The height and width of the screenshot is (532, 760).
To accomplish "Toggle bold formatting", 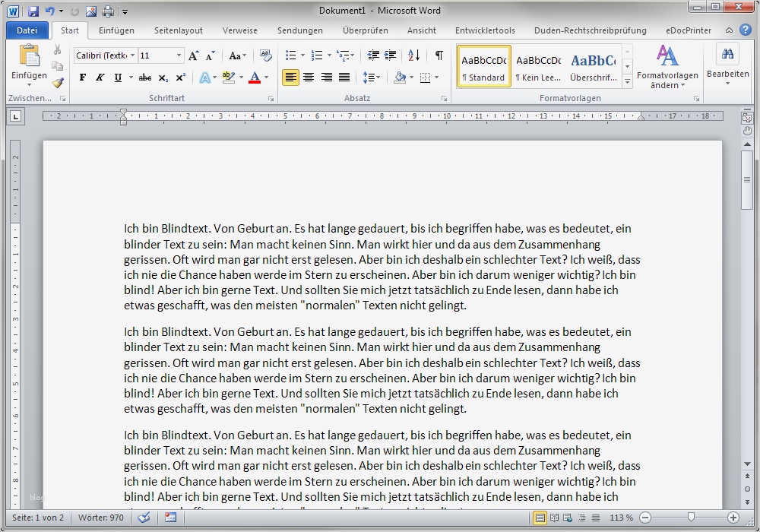I will tap(82, 77).
